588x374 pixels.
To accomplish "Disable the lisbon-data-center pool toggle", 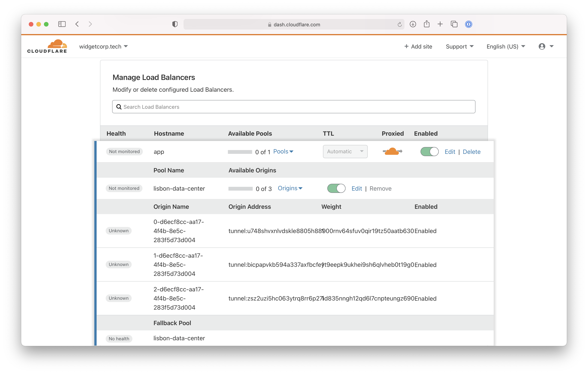I will (x=336, y=188).
